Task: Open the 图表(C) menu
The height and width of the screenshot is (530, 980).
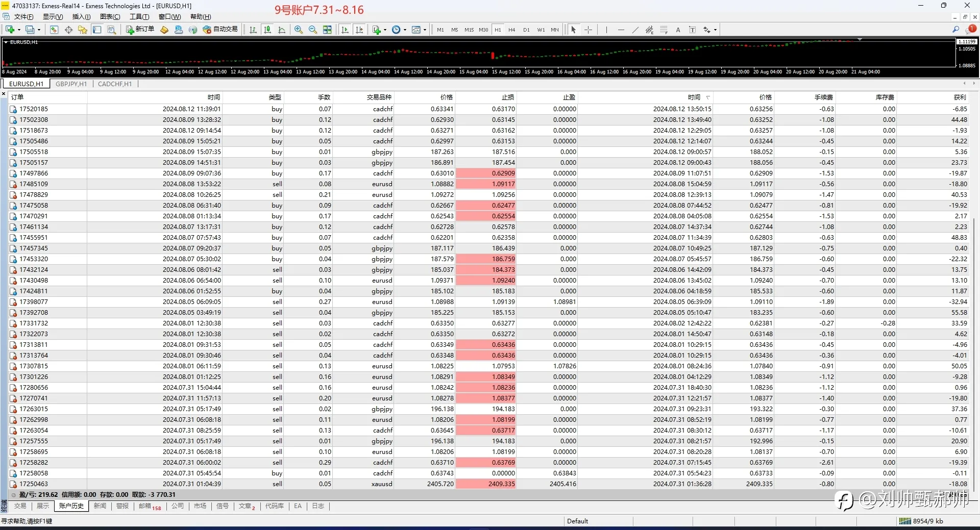Action: click(x=110, y=17)
